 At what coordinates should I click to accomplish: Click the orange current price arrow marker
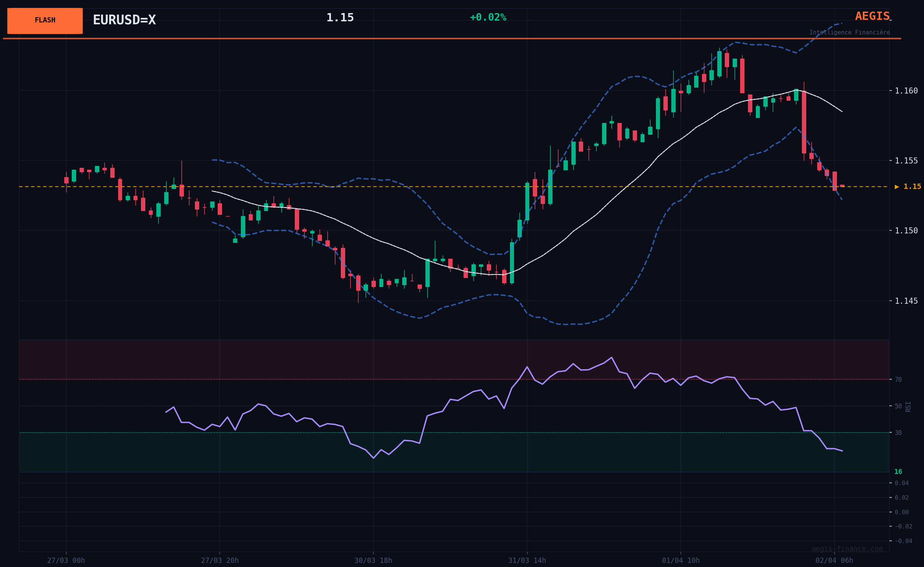[897, 187]
